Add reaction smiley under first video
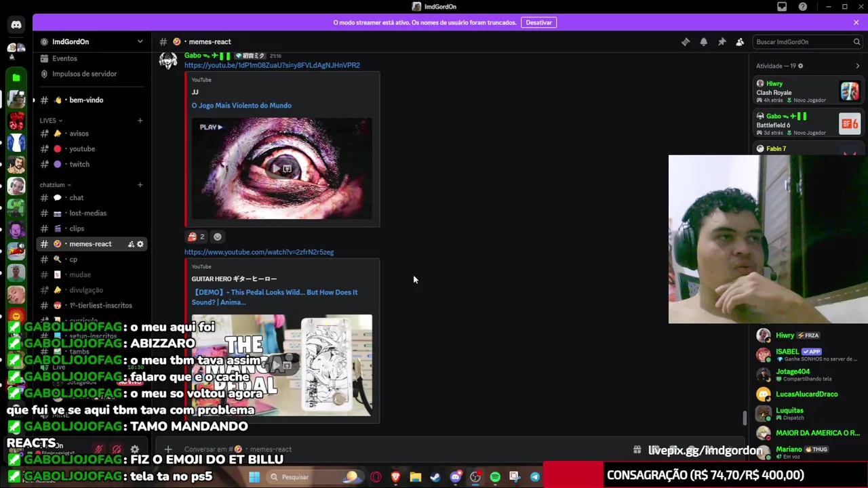 (217, 237)
